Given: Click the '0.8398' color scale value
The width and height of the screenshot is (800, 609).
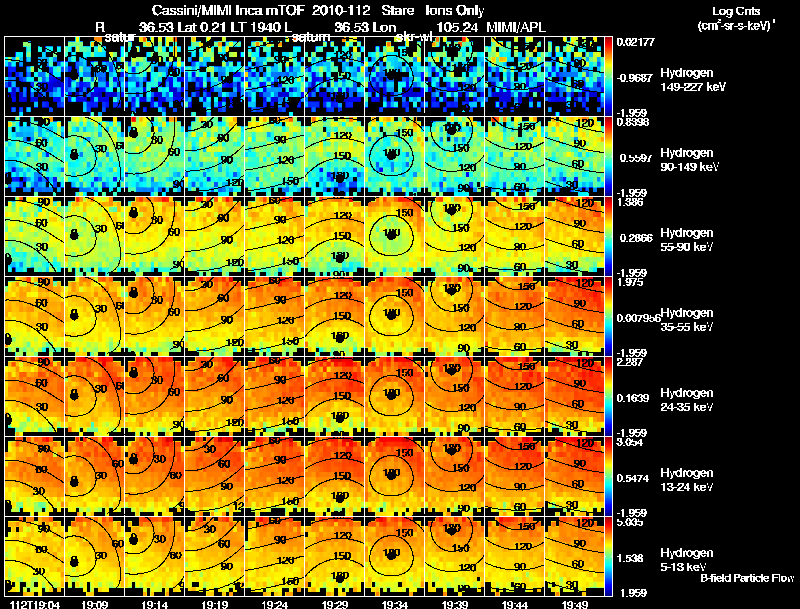Looking at the screenshot, I should click(x=632, y=121).
